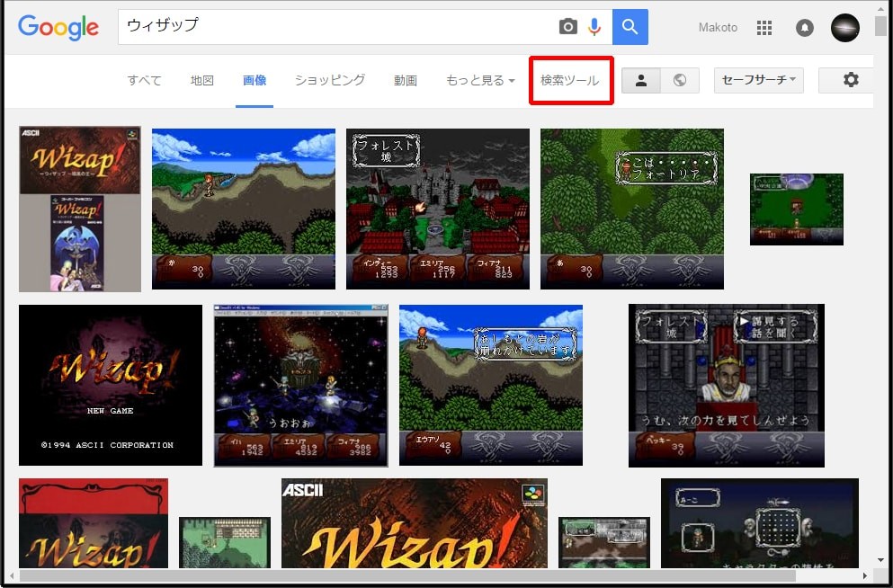This screenshot has height=588, width=893.
Task: Open the large ASCII Wizap! banner image
Action: tap(414, 523)
